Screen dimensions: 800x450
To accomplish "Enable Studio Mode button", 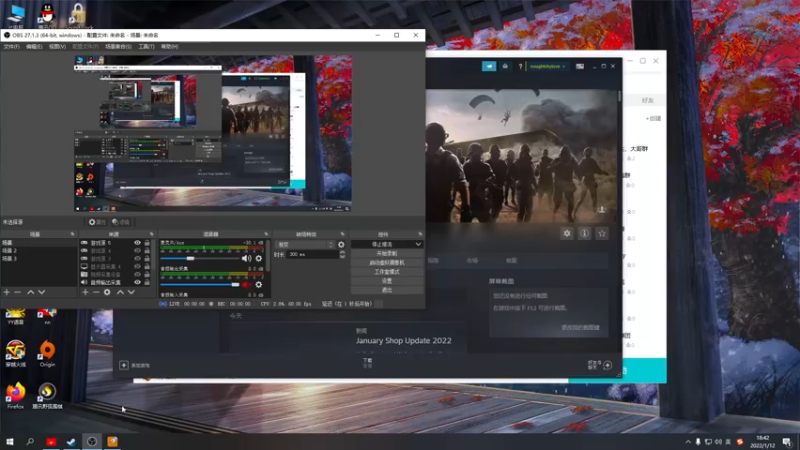I will coord(387,272).
